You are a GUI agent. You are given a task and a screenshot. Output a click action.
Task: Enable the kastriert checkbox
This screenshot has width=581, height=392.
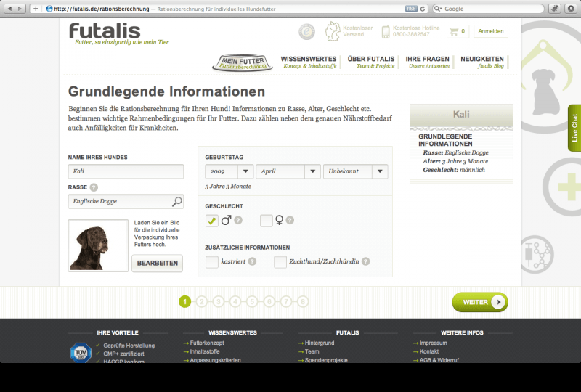(x=212, y=261)
